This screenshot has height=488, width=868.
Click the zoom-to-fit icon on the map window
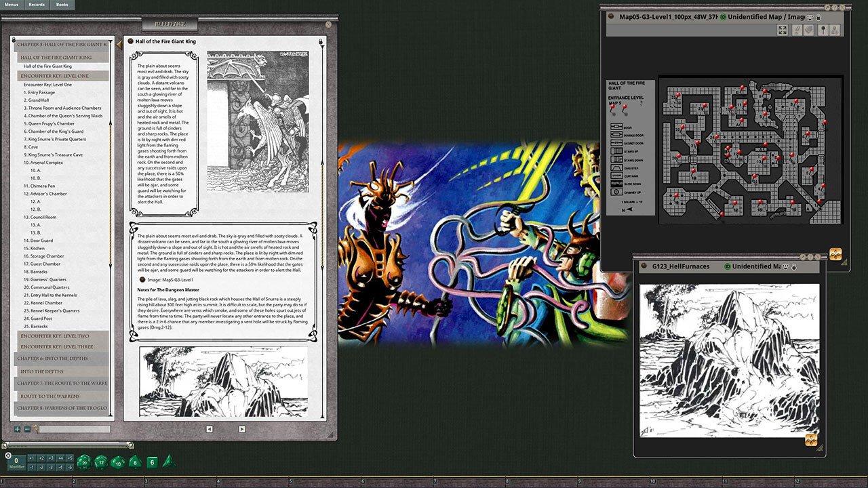tap(783, 30)
